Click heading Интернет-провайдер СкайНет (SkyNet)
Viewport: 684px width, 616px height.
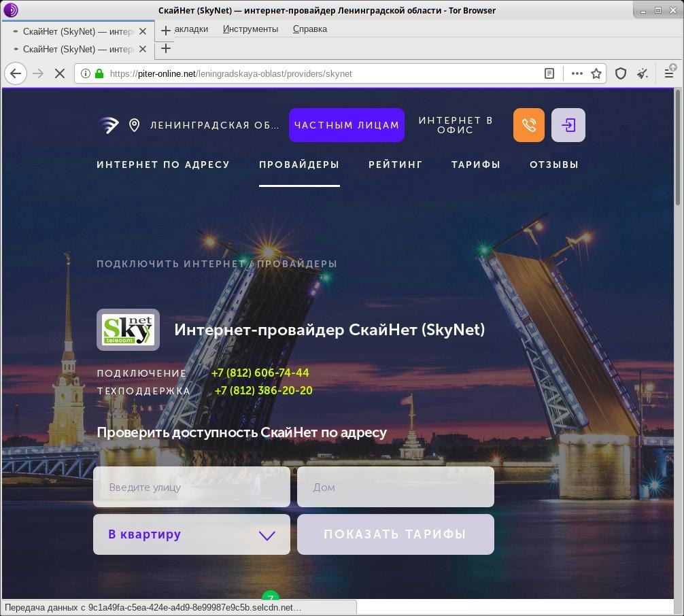pyautogui.click(x=329, y=330)
